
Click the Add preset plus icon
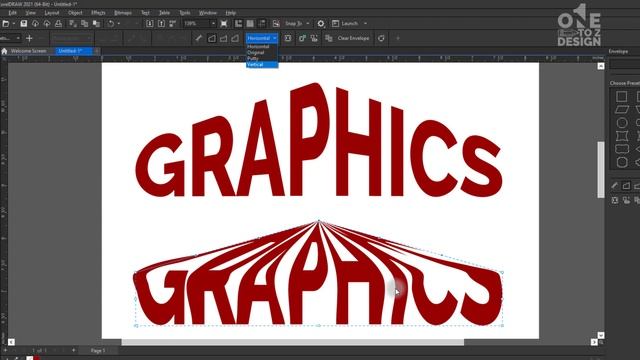click(29, 38)
